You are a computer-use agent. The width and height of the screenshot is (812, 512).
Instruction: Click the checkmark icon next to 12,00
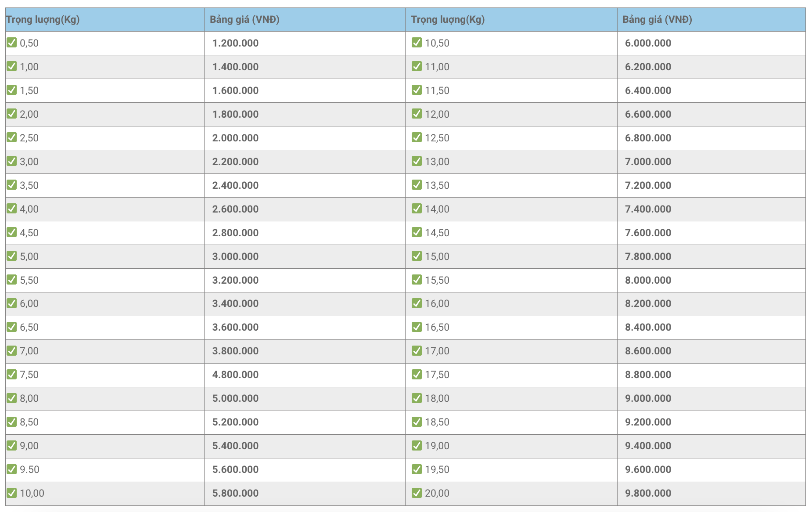(x=417, y=114)
